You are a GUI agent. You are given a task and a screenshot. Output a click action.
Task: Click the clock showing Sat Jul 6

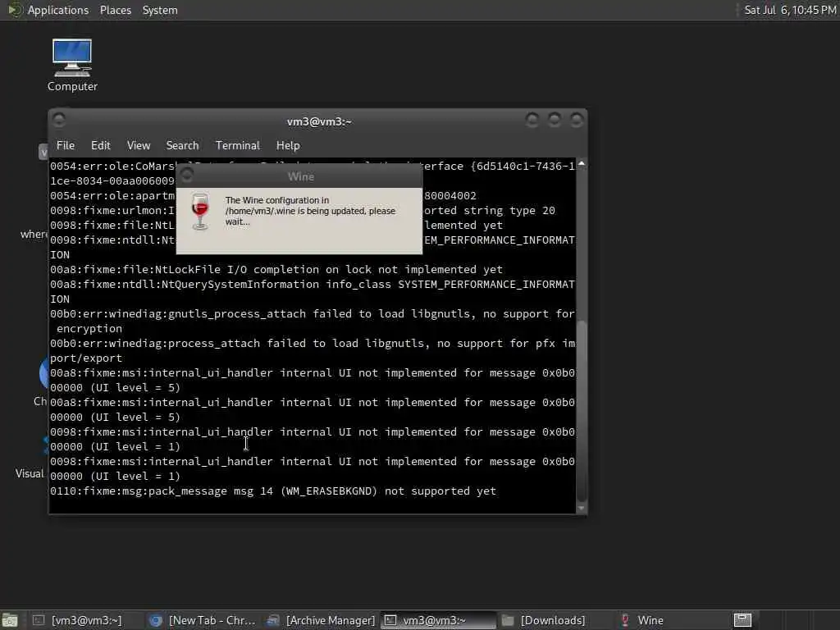coord(790,10)
